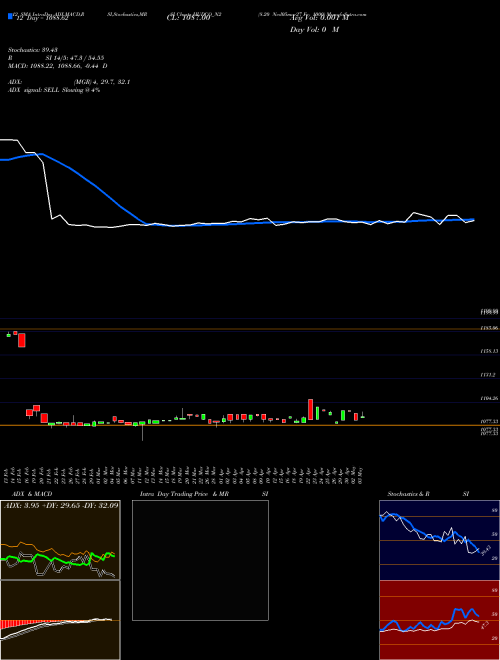Click the 'ADX signal: SELL Slowing @ 4%' text
The width and height of the screenshot is (500, 660).
(x=54, y=90)
